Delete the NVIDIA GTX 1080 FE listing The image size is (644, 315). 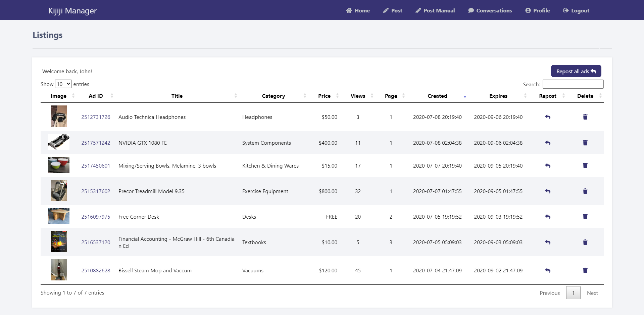[x=585, y=143]
